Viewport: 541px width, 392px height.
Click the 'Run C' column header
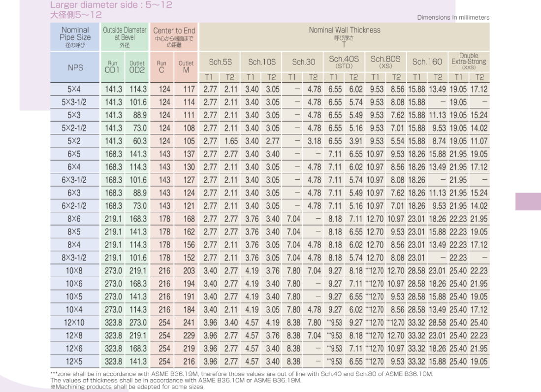tap(161, 67)
